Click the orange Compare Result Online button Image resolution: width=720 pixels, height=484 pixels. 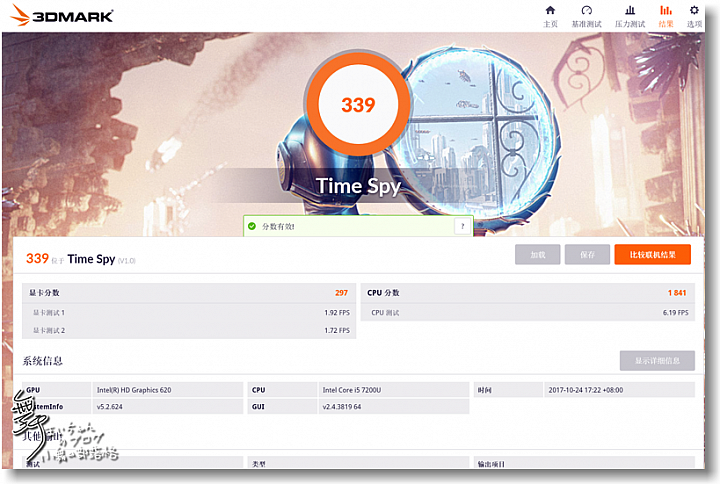click(652, 254)
